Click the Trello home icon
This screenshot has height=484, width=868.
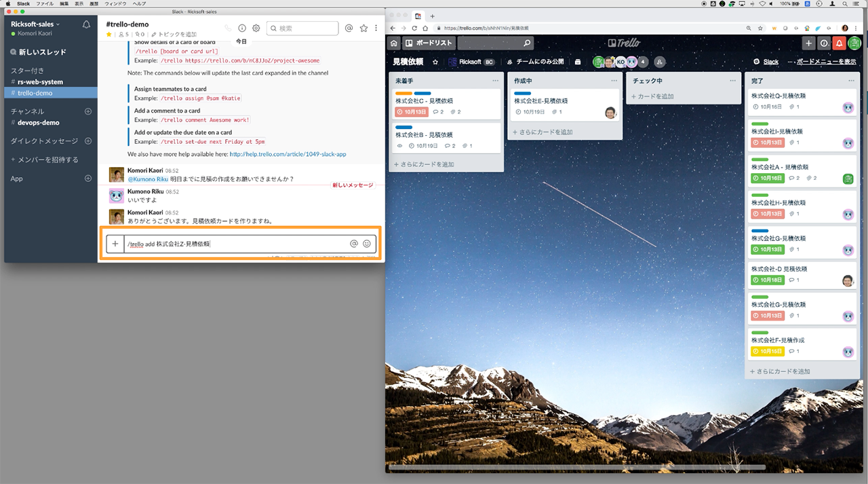point(393,43)
